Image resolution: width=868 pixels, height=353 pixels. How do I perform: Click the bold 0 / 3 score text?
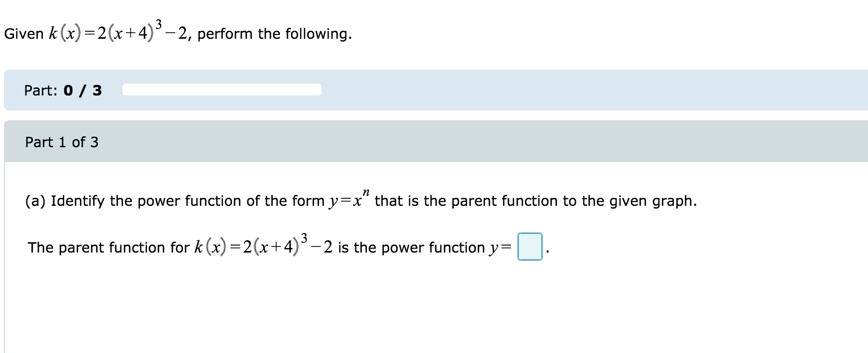(x=83, y=90)
